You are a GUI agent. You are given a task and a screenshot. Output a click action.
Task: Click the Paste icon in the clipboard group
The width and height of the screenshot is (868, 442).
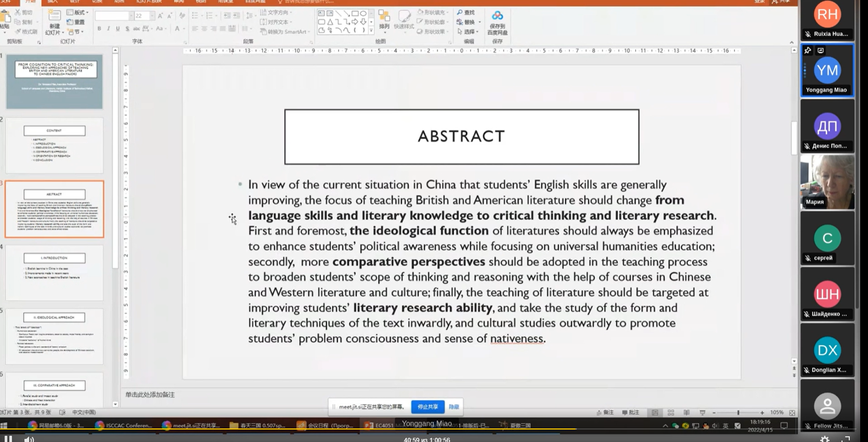pyautogui.click(x=5, y=17)
